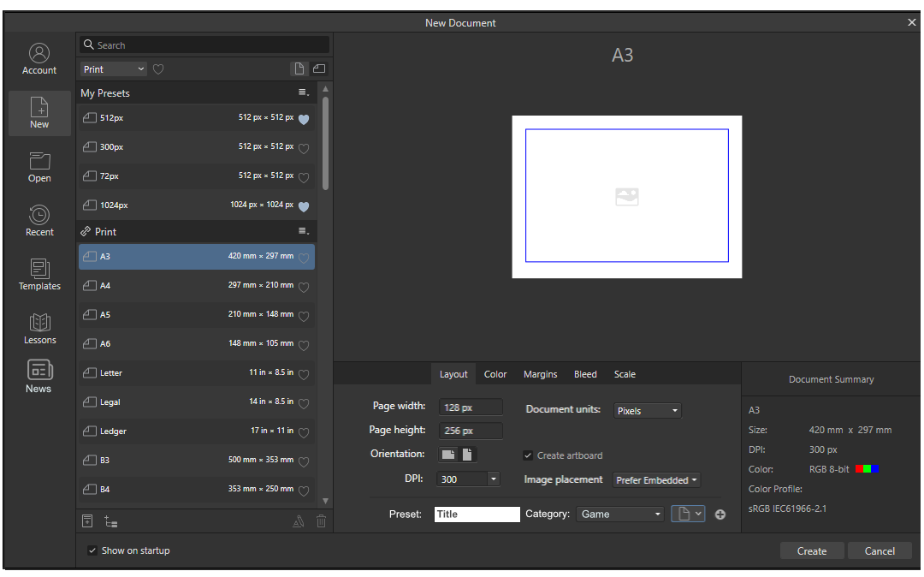This screenshot has height=577, width=924.
Task: Click the delete preset trash icon
Action: (321, 521)
